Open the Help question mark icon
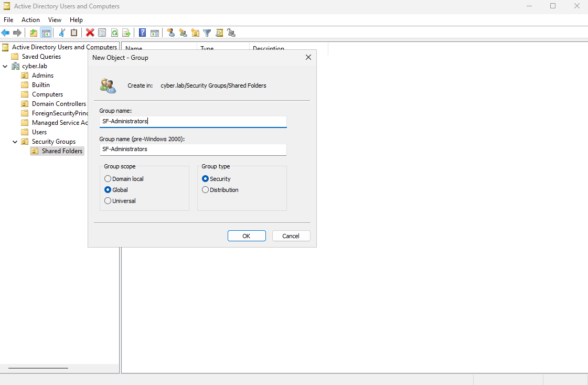588x385 pixels. click(142, 33)
